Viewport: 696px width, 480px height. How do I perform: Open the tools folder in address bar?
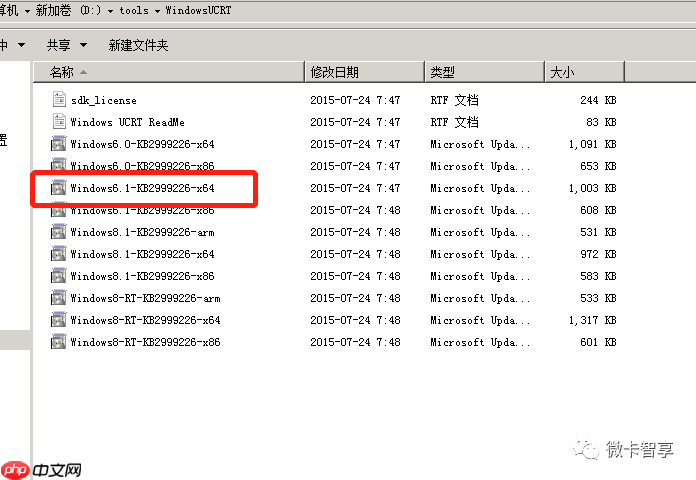[134, 10]
